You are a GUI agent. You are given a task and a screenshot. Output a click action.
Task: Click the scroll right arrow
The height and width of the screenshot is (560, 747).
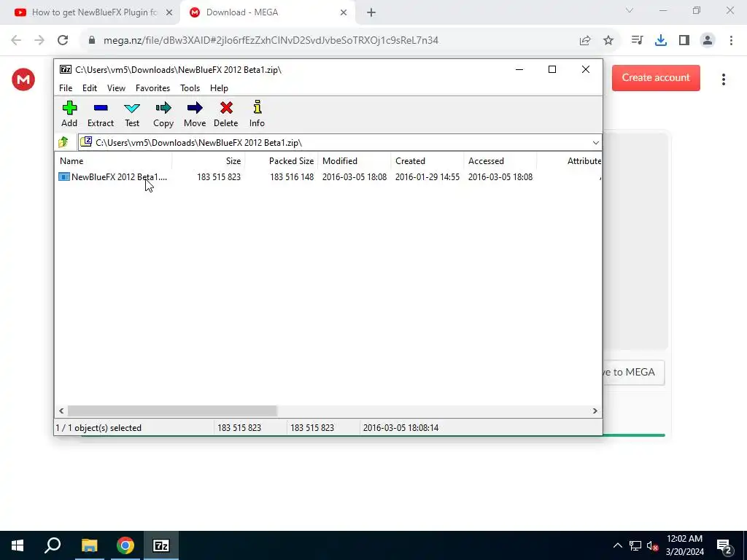coord(595,411)
